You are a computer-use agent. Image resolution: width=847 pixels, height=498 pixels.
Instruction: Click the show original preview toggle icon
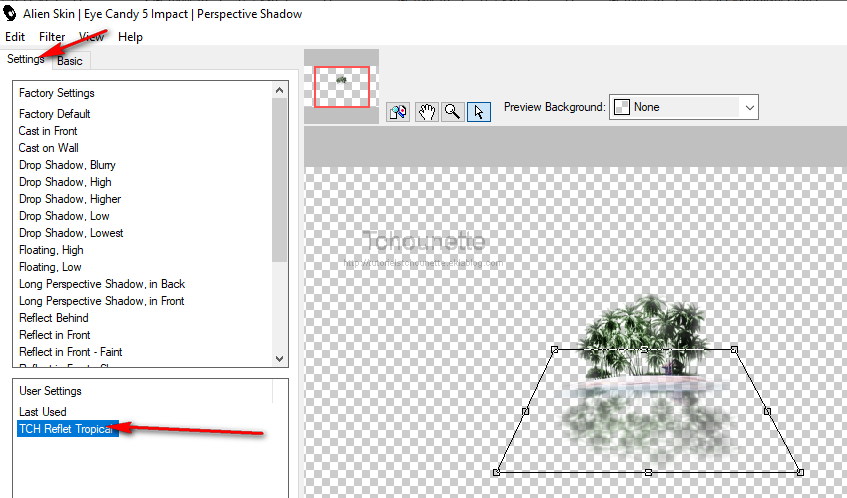click(398, 112)
